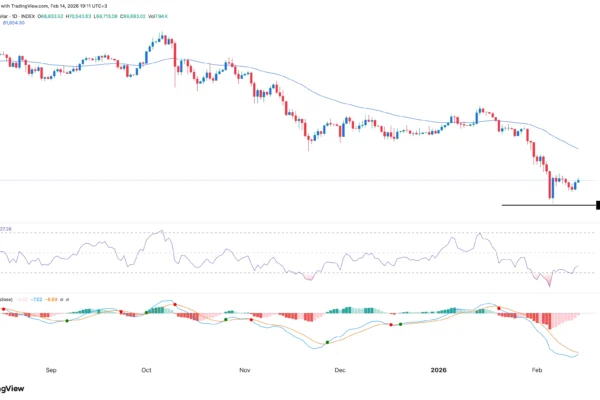Screen dimensions: 600x400
Task: Click the Dec label on the time axis
Action: point(339,369)
